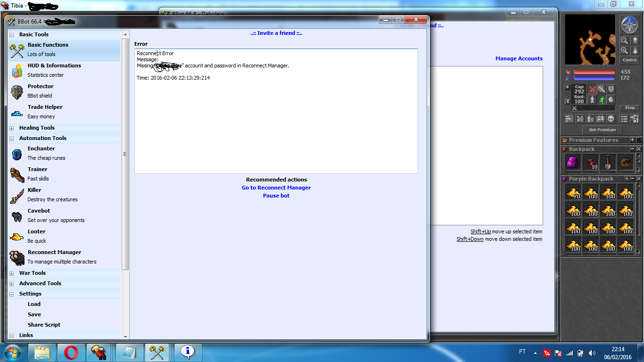
Task: Select the rope in Backpack
Action: [x=626, y=163]
